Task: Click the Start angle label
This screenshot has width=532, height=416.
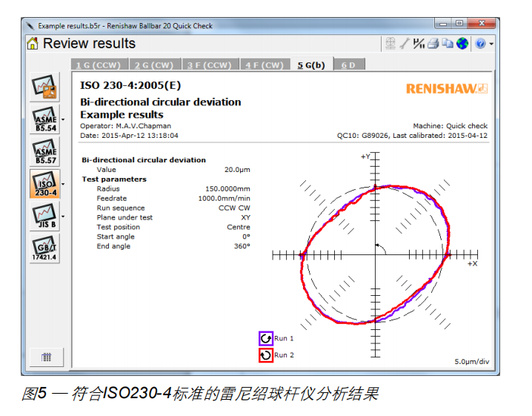Action: (116, 237)
